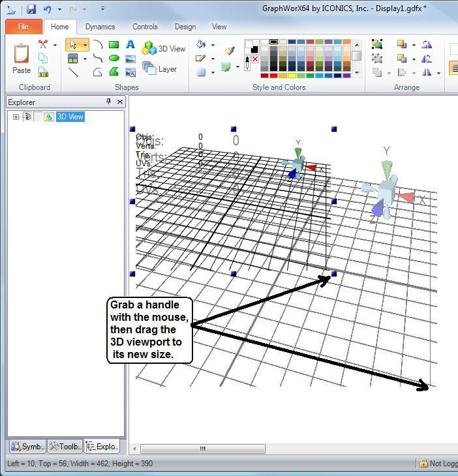
Task: Click the Cut scissors icon
Action: [x=43, y=44]
